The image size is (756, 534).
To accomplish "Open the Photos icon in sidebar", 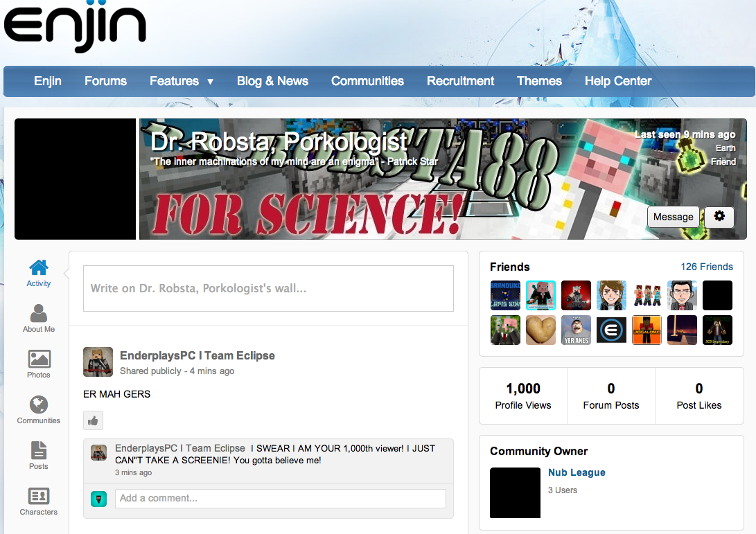I will 39,359.
